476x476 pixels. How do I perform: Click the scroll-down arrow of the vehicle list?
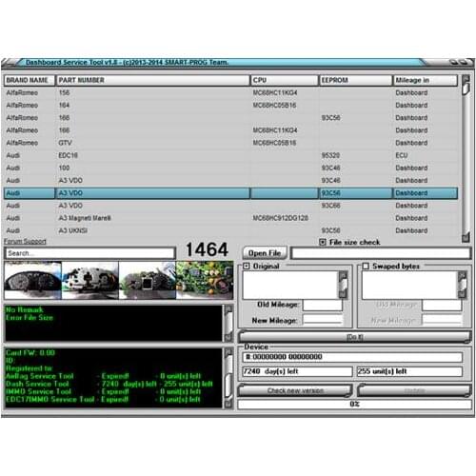pos(466,237)
